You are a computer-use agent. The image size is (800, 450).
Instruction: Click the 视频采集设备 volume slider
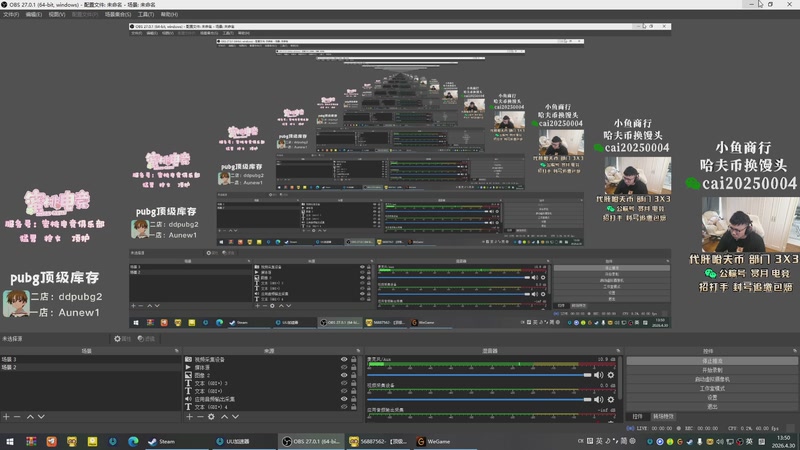click(x=479, y=399)
